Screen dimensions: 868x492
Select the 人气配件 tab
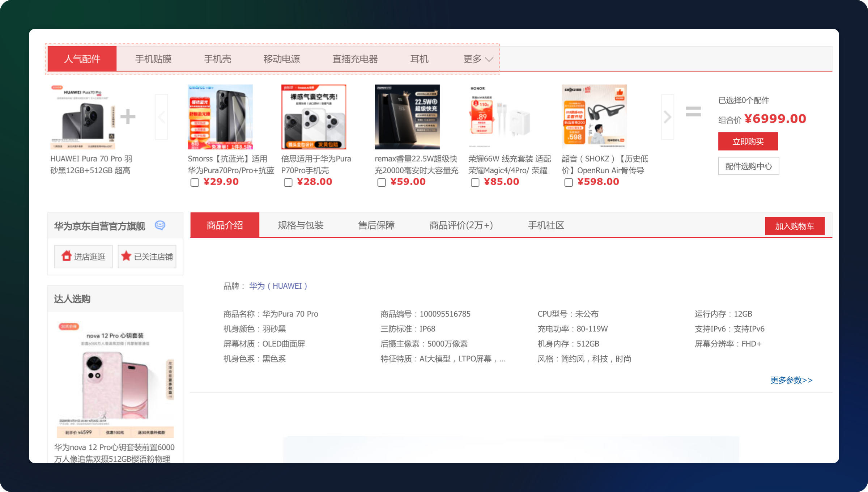pyautogui.click(x=82, y=59)
